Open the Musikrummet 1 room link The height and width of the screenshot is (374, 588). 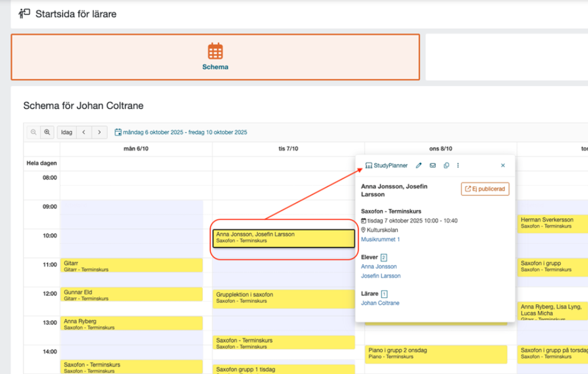[380, 239]
